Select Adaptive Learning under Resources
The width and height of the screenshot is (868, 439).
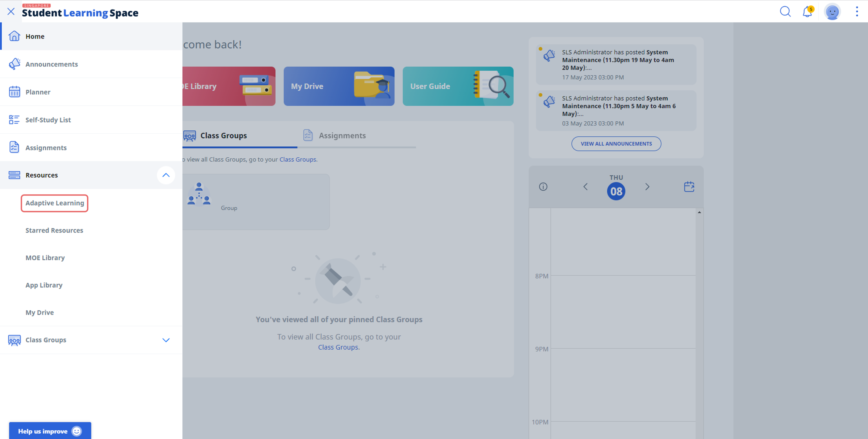pos(54,203)
